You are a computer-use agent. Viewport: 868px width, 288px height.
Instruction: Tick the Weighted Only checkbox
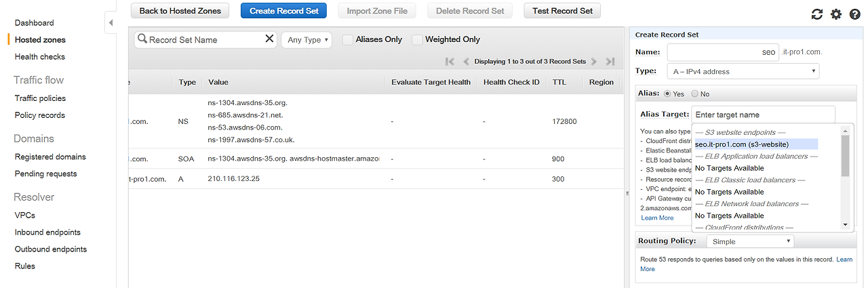[x=417, y=40]
